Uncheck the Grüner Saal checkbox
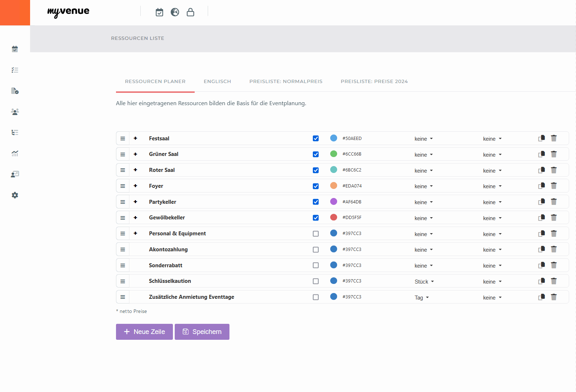 pos(316,154)
